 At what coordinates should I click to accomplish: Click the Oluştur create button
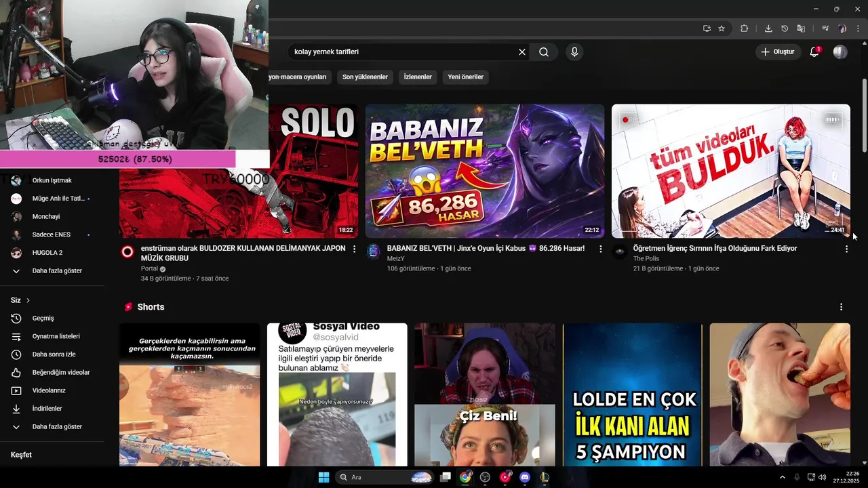pyautogui.click(x=777, y=52)
